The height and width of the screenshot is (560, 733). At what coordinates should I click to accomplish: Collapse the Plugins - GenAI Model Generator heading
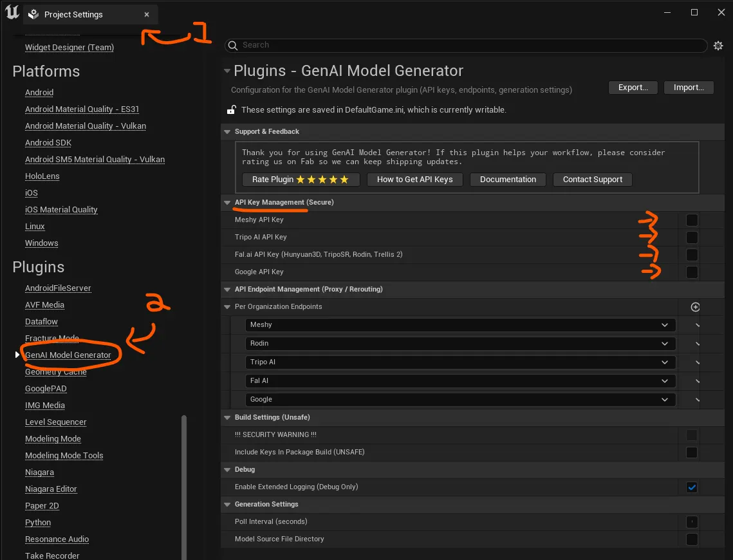tap(227, 71)
